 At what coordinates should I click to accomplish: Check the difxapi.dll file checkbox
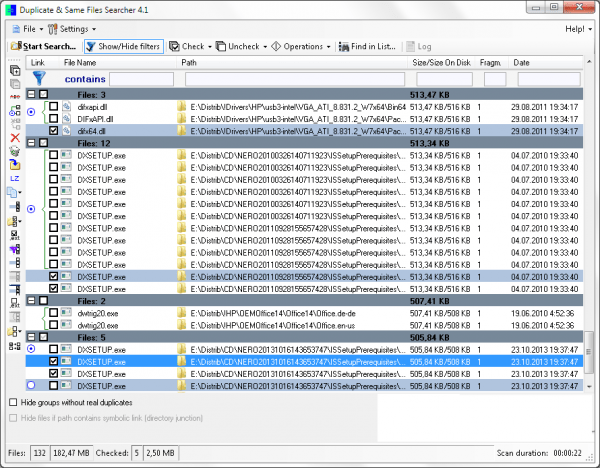[54, 105]
